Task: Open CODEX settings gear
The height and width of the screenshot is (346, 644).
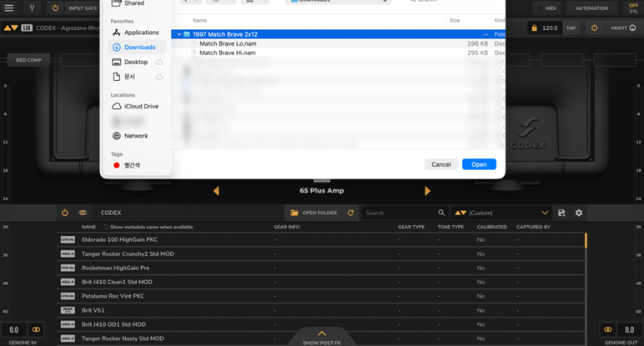Action: tap(579, 213)
